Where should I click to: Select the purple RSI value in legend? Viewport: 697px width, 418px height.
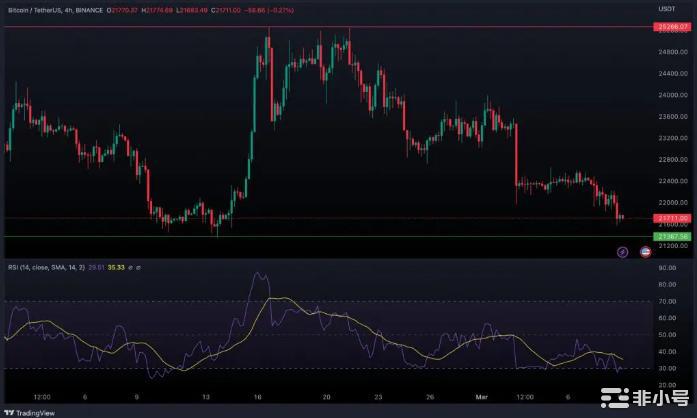click(96, 268)
